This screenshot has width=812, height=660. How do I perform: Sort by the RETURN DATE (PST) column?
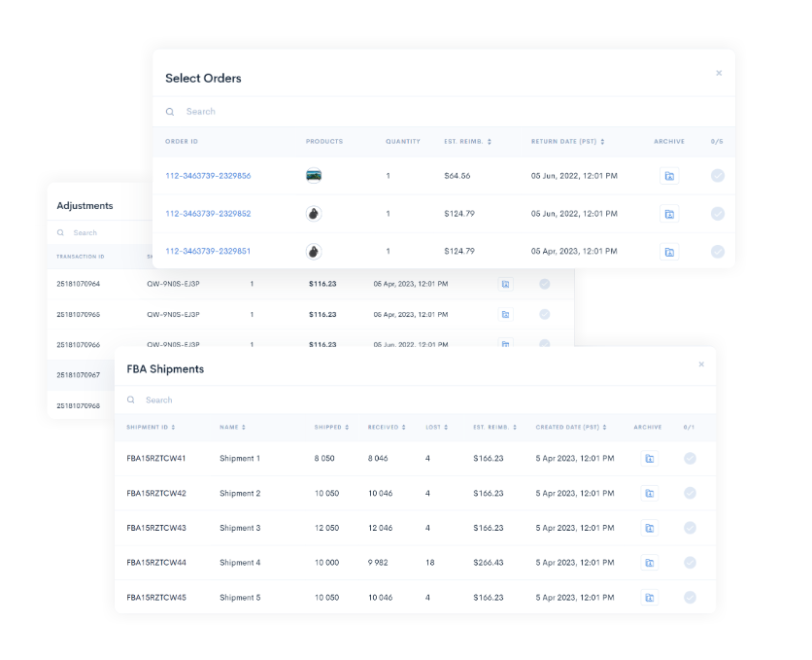click(568, 141)
